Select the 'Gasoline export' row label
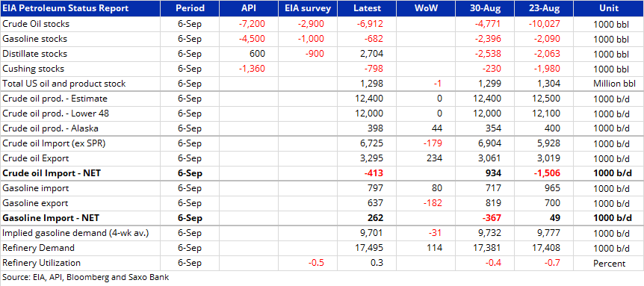This screenshot has width=644, height=286. pyautogui.click(x=35, y=203)
